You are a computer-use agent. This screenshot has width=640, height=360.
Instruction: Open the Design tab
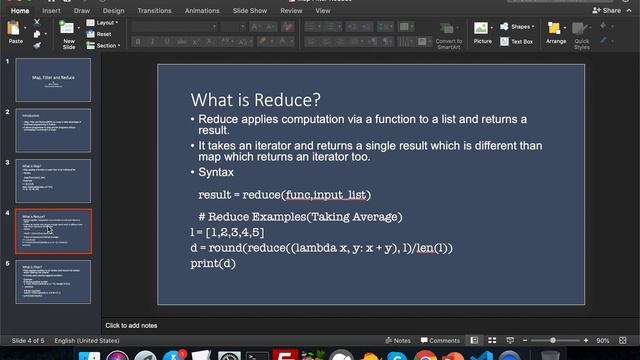[113, 11]
